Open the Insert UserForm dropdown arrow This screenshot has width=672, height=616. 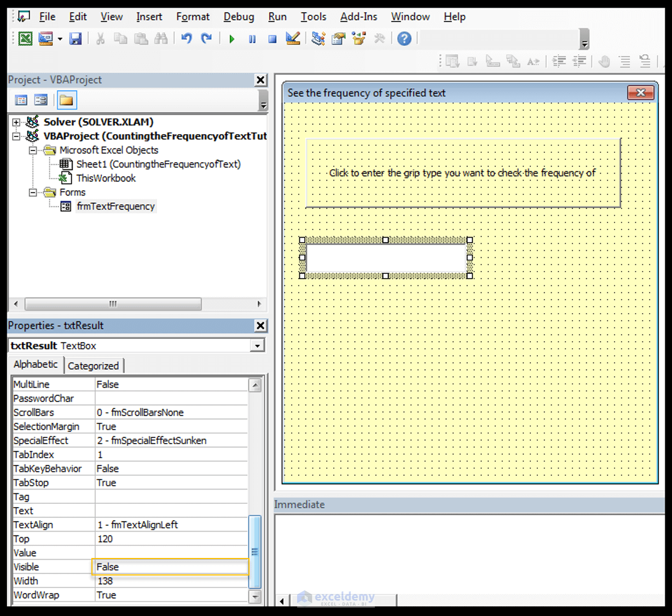coord(60,39)
